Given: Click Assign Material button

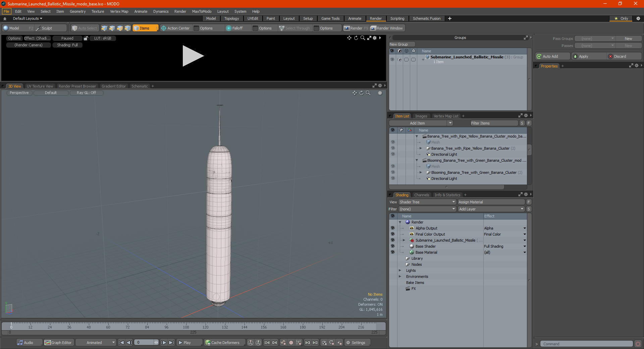Looking at the screenshot, I should coord(491,202).
